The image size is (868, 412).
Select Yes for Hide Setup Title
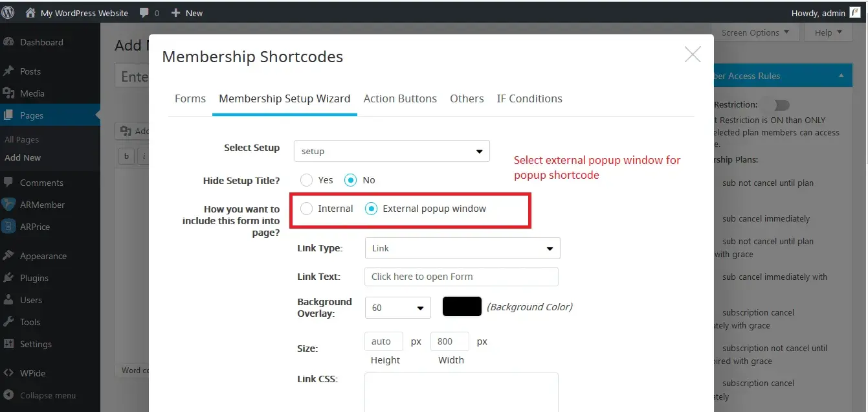coord(307,180)
